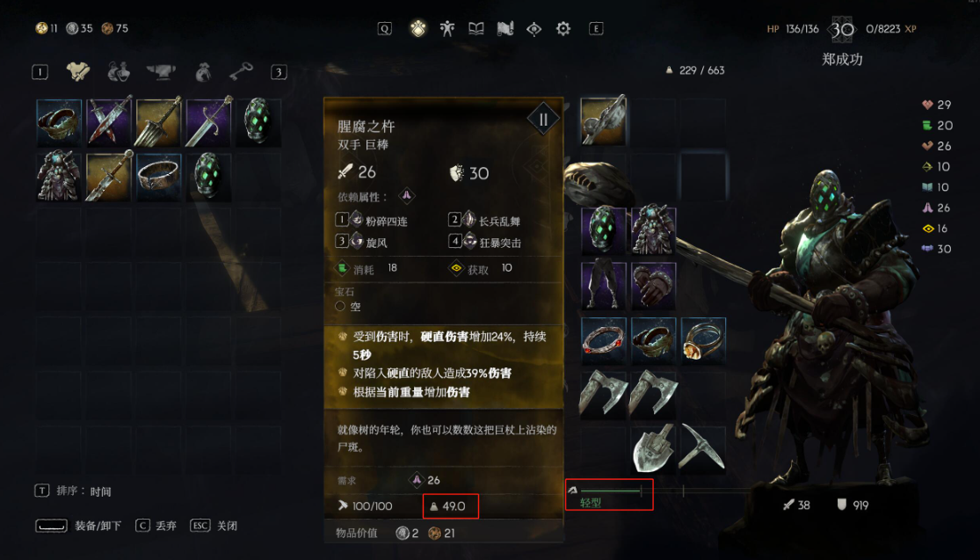Click the 轻型 weight load bar
980x560 pixels.
click(x=609, y=494)
